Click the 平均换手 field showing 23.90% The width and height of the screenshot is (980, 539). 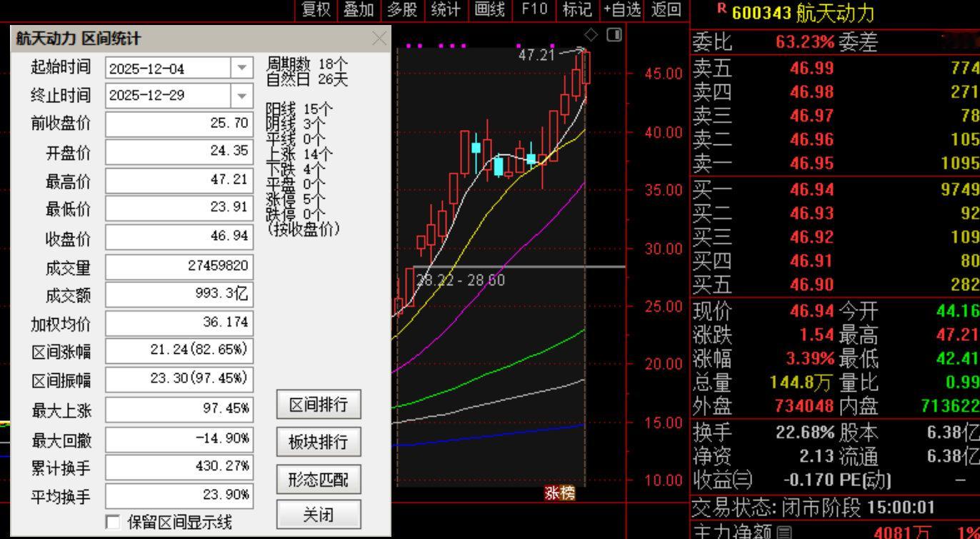(179, 495)
